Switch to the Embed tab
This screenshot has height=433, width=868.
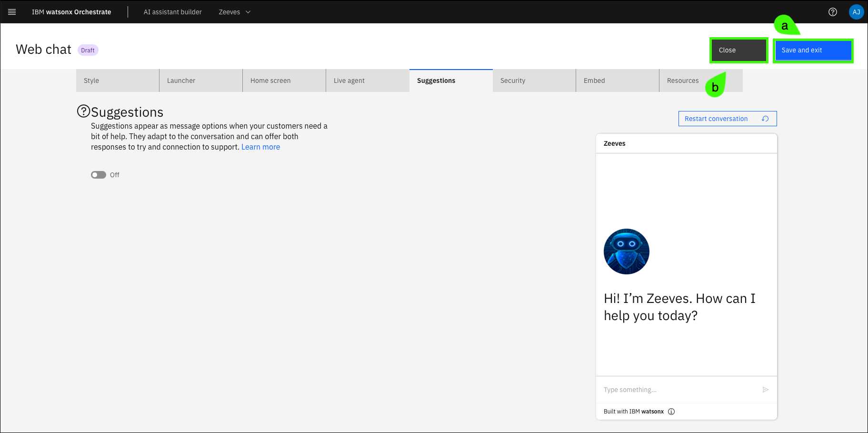[617, 81]
